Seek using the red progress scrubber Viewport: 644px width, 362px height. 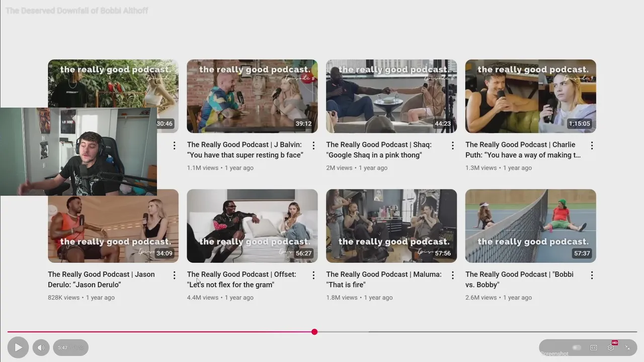tap(314, 332)
